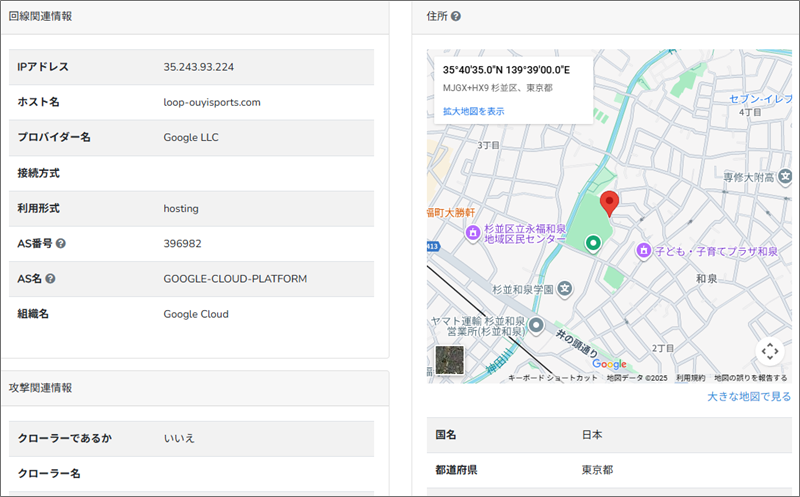Viewport: 800px width, 497px height.
Task: Click ヤマト運輸 杉並和泉営業所 marker
Action: tap(536, 325)
